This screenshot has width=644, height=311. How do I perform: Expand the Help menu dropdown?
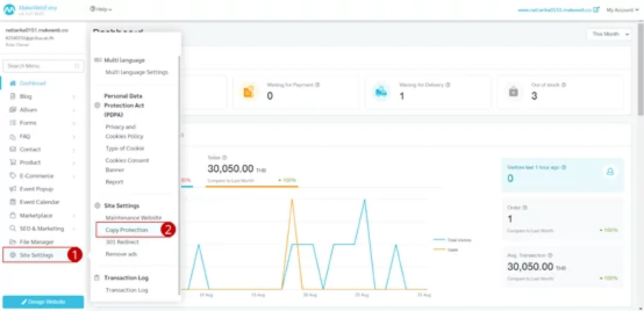pyautogui.click(x=101, y=9)
